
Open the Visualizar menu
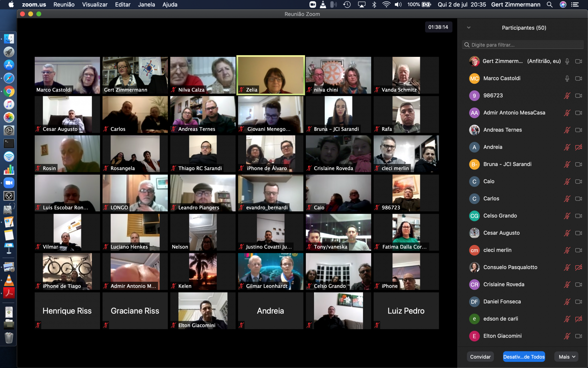click(95, 4)
